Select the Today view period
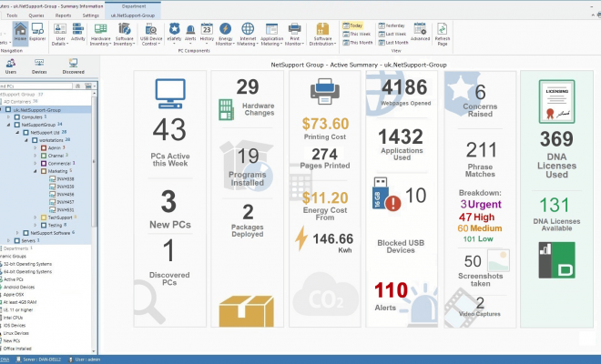Screen dimensions: 601x364 [x=352, y=25]
